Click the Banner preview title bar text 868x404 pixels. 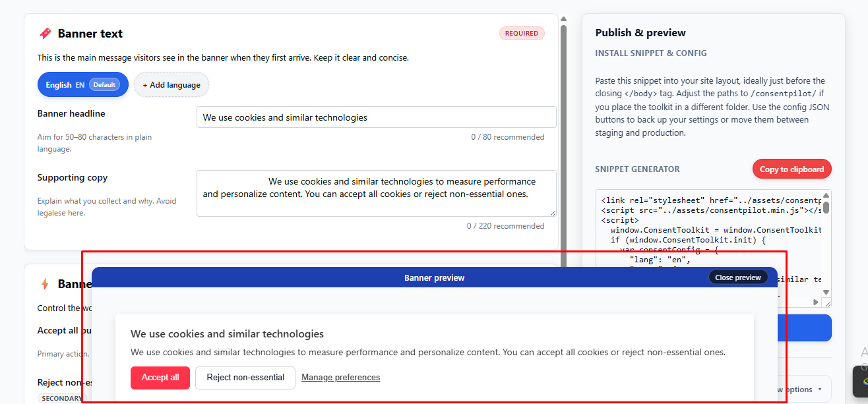[x=435, y=277]
